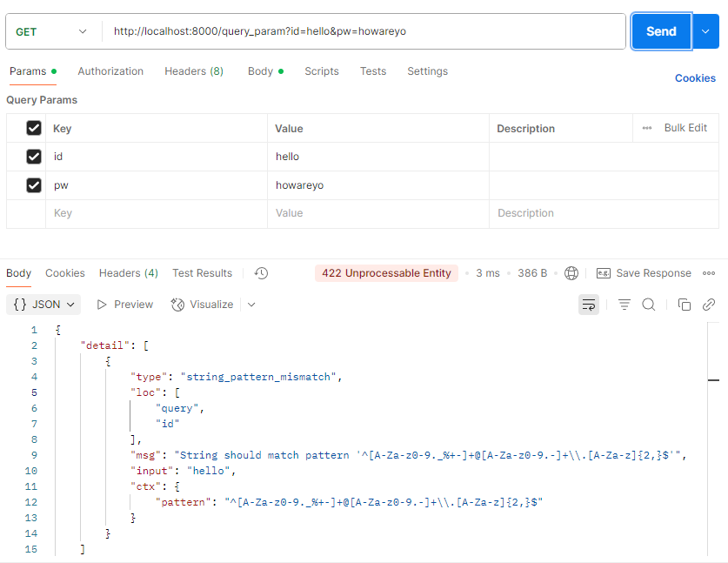Click Save Response
This screenshot has height=563, width=728.
644,273
